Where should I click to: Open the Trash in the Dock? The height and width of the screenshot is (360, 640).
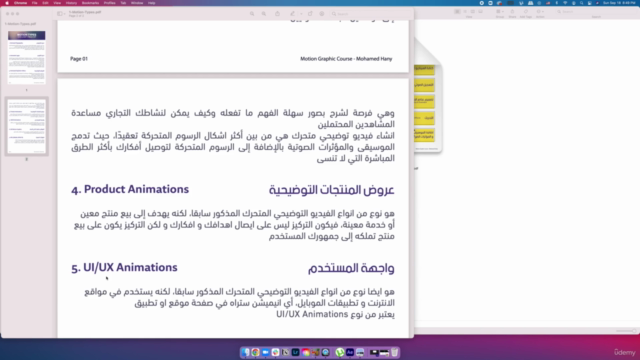tap(395, 352)
